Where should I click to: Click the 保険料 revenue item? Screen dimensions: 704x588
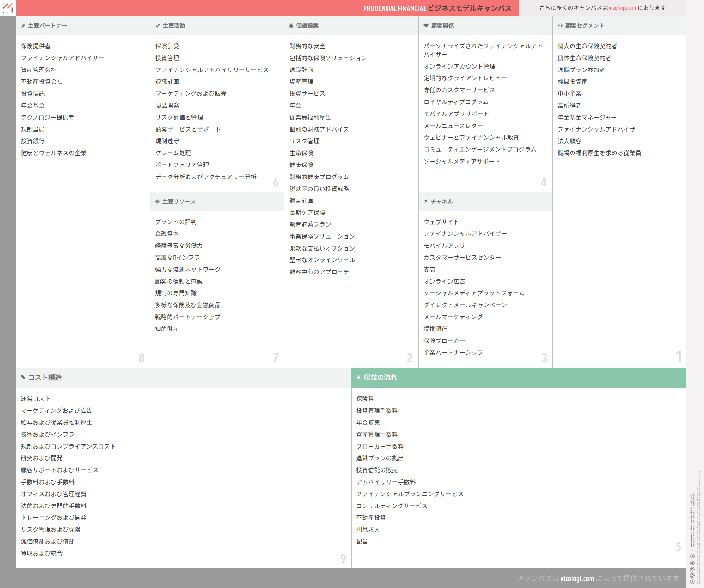pyautogui.click(x=365, y=399)
